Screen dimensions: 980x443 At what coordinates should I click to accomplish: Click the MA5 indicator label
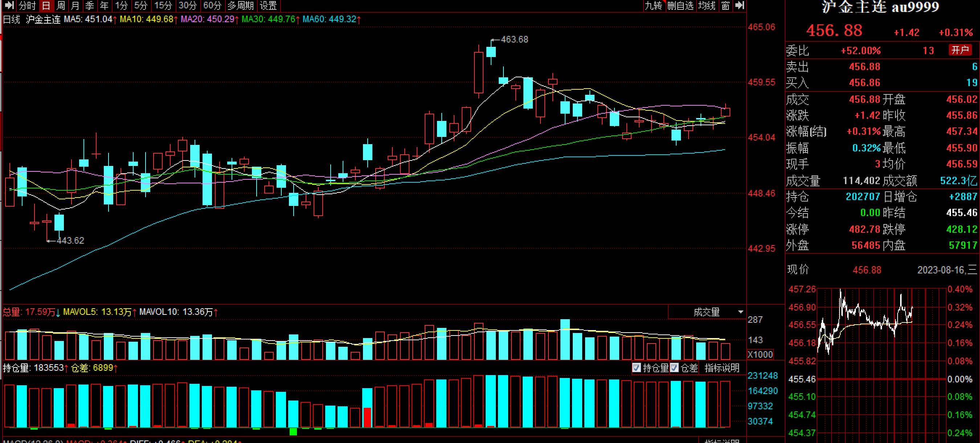tap(88, 19)
